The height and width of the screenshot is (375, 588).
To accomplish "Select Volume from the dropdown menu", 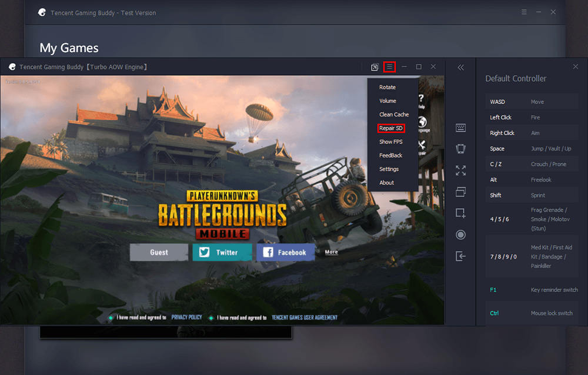I will coord(387,101).
